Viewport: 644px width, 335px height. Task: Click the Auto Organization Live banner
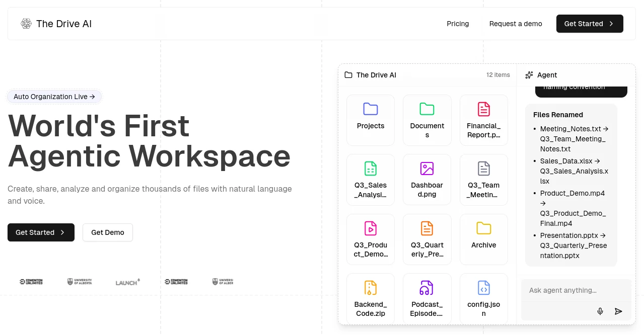pyautogui.click(x=54, y=97)
